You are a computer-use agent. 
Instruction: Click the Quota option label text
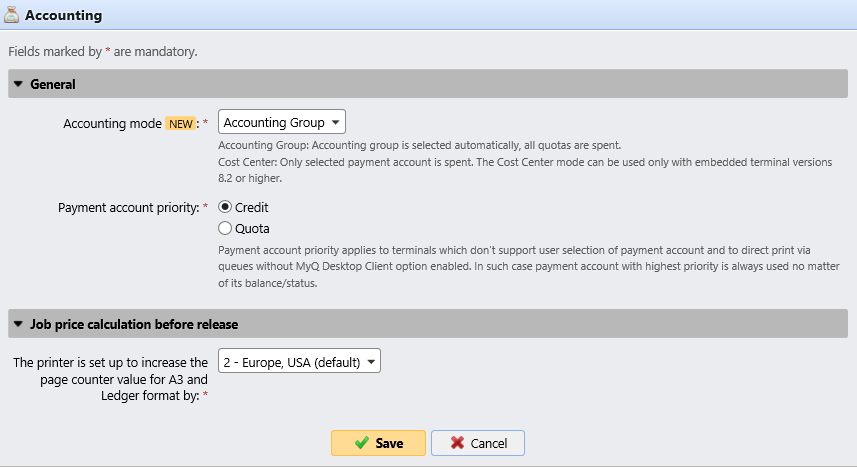tap(252, 228)
